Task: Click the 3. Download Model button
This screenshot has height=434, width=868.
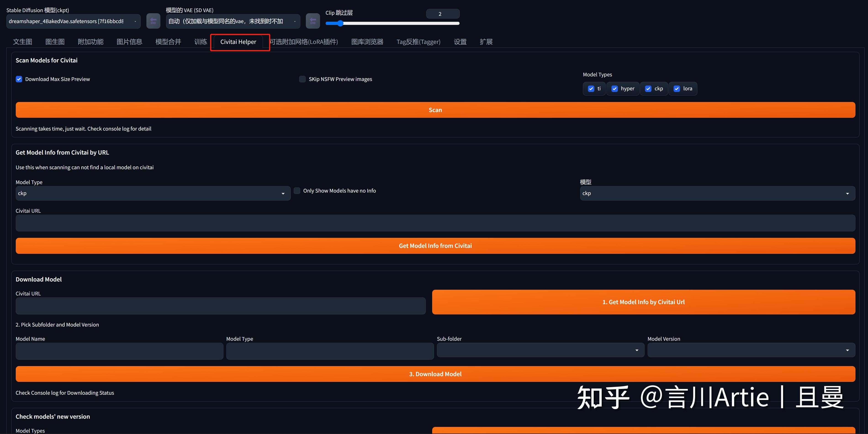Action: point(435,374)
